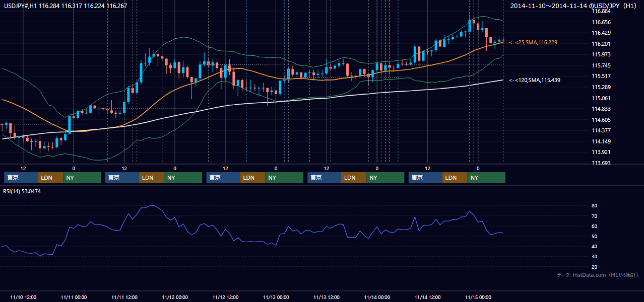
Task: Click the 116.656 price axis label
Action: pyautogui.click(x=601, y=22)
